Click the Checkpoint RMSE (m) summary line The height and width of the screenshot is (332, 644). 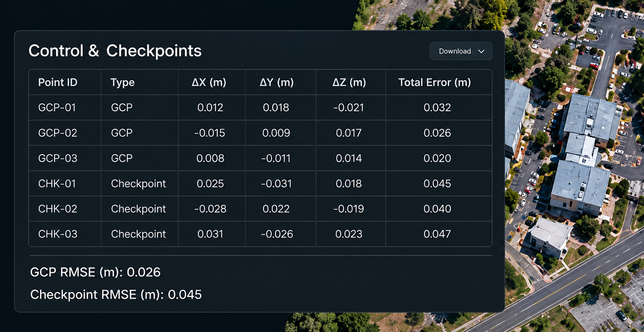[x=116, y=295]
